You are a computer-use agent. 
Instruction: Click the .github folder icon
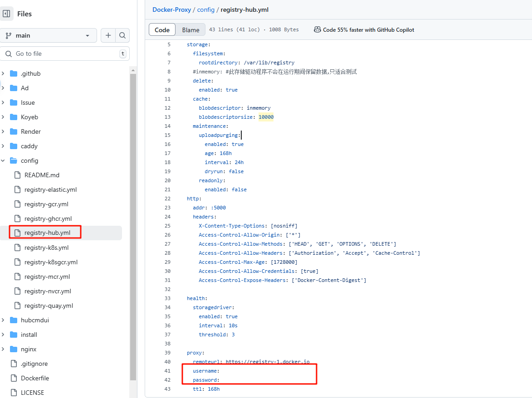coord(13,73)
